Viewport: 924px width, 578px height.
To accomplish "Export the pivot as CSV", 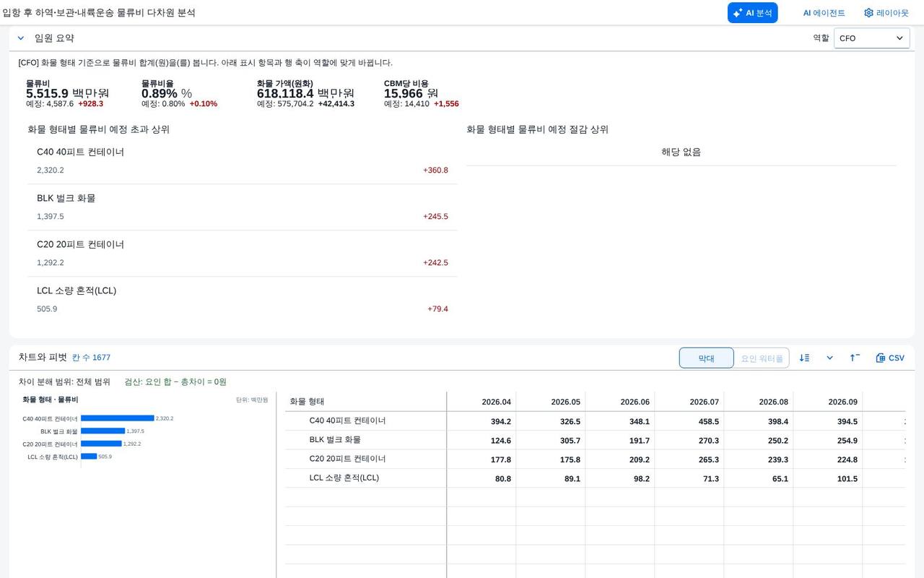I will [890, 358].
